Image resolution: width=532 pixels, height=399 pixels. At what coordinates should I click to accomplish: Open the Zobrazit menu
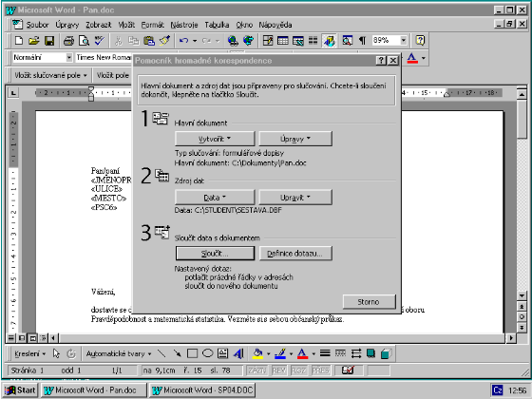pyautogui.click(x=99, y=25)
